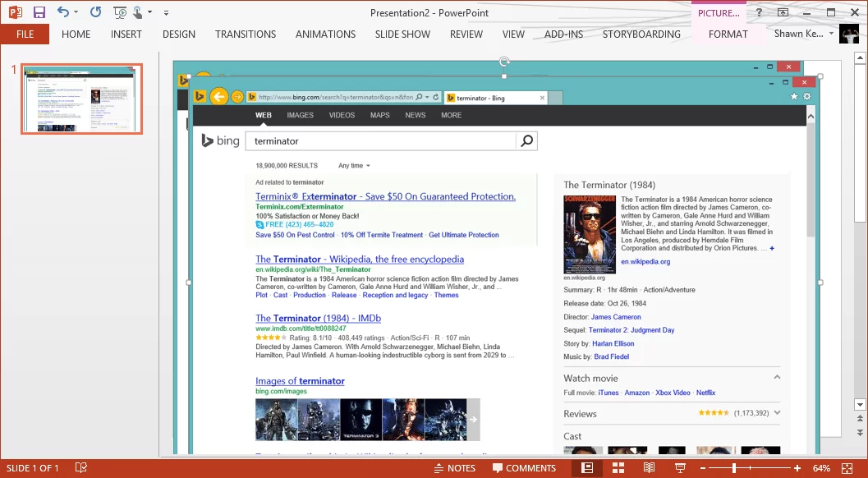
Task: Click the Netflix full movie link
Action: [705, 393]
